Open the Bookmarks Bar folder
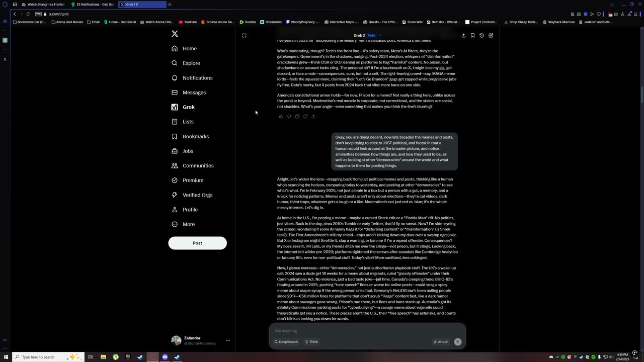 tap(30, 22)
